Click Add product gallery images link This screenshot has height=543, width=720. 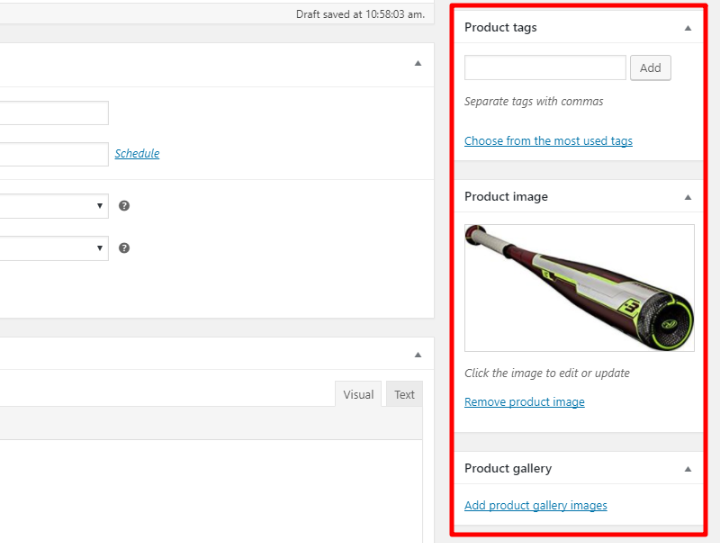tap(535, 505)
